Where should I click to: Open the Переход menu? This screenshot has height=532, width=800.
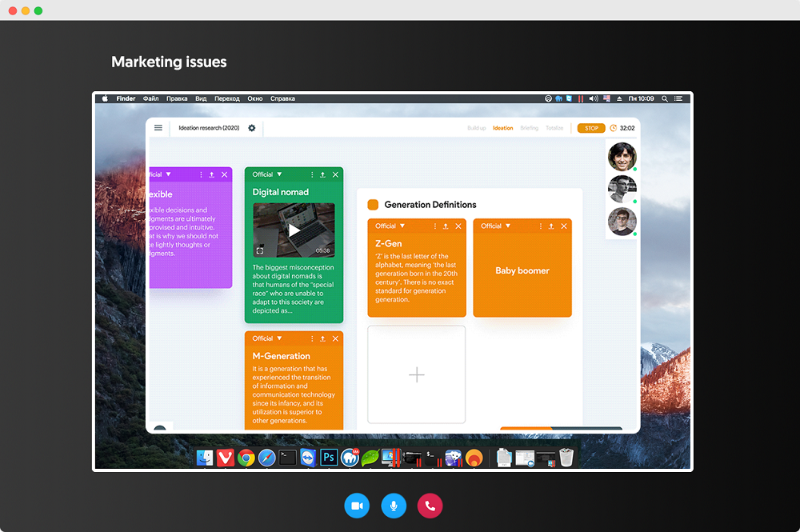coord(227,98)
